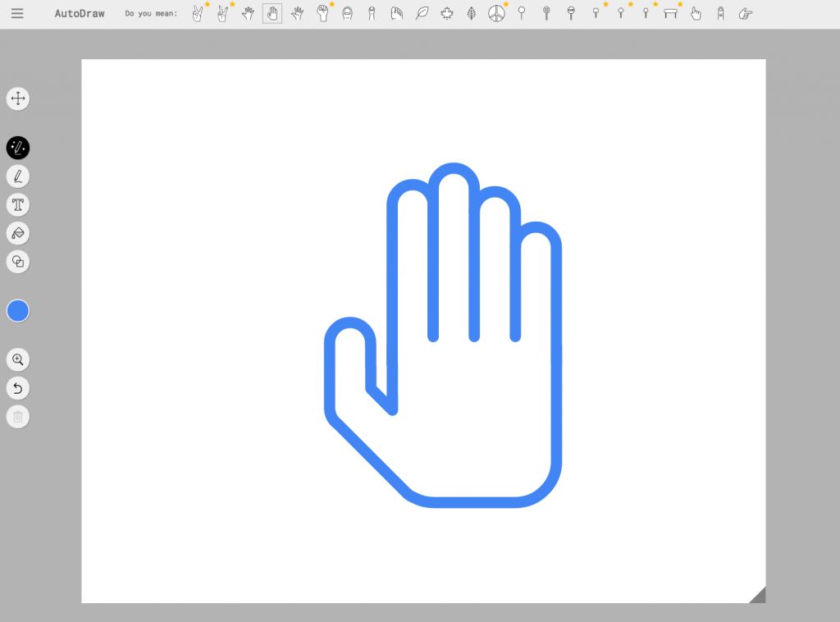Click the Delete trash can icon
The height and width of the screenshot is (622, 840).
(18, 417)
